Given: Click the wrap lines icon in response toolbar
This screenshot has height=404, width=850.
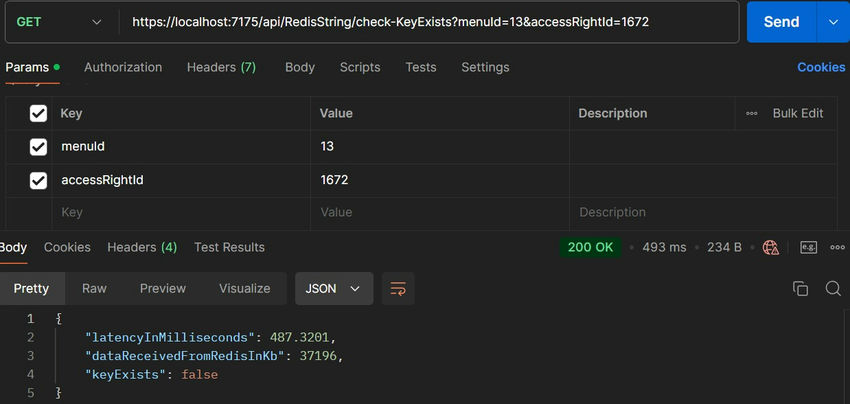Looking at the screenshot, I should click(x=398, y=288).
